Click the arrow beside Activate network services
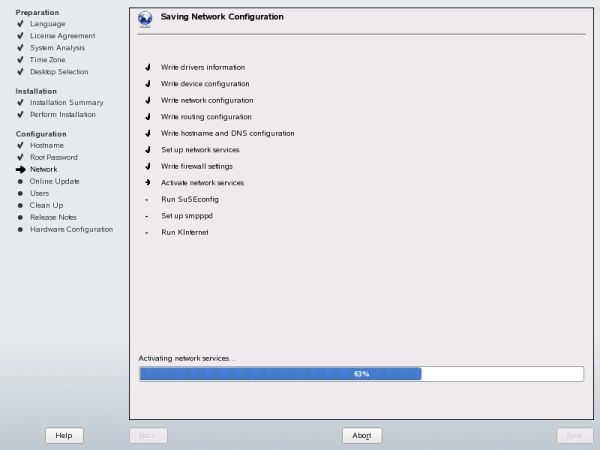Viewport: 600px width, 450px height. tap(148, 183)
